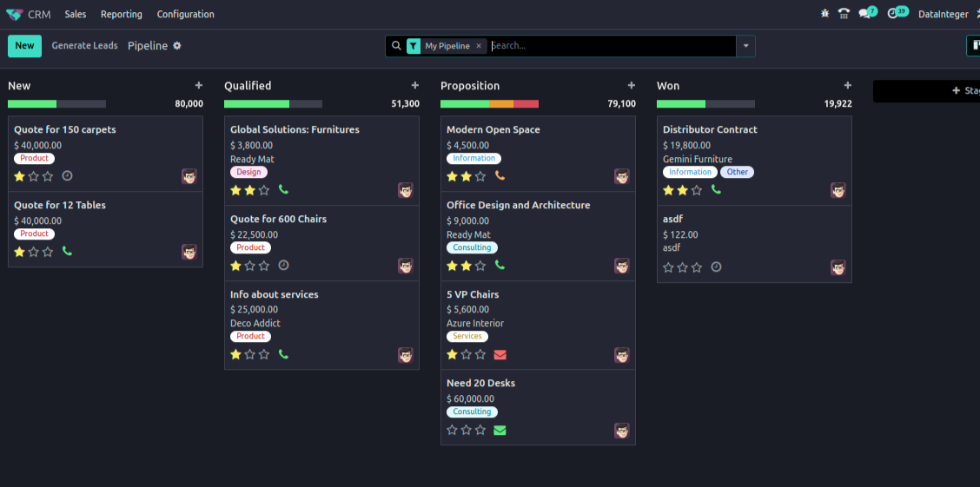
Task: Click red segment of Proposition progress bar
Action: tap(526, 103)
